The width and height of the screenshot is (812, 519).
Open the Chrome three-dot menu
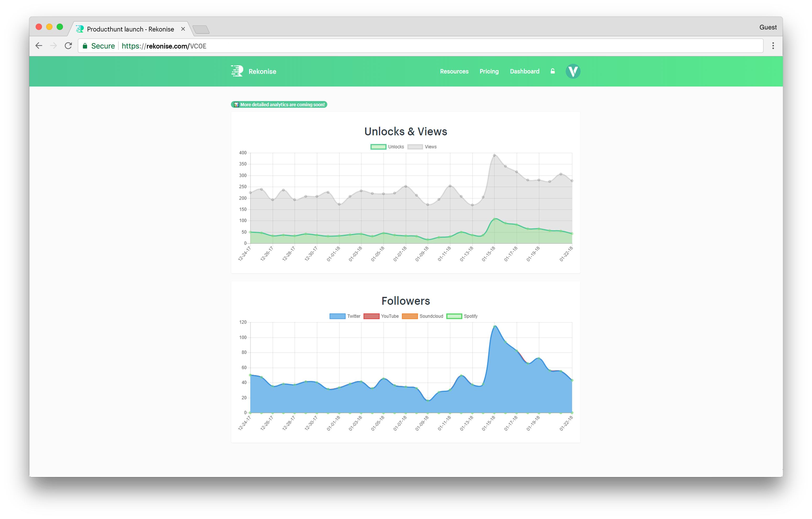pos(773,46)
